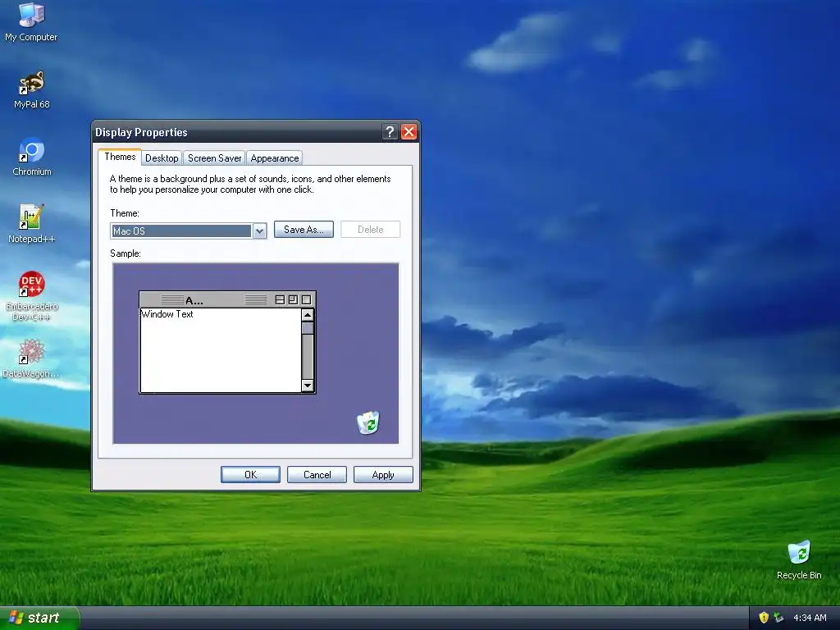The image size is (840, 630).
Task: Click the system clock showing 4:34 AM
Action: (x=810, y=618)
